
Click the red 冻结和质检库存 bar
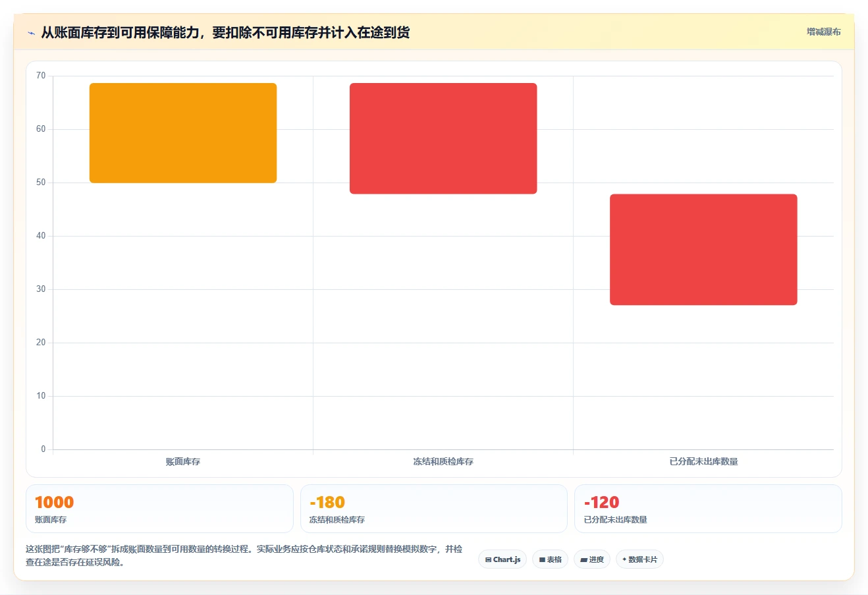[x=443, y=138]
